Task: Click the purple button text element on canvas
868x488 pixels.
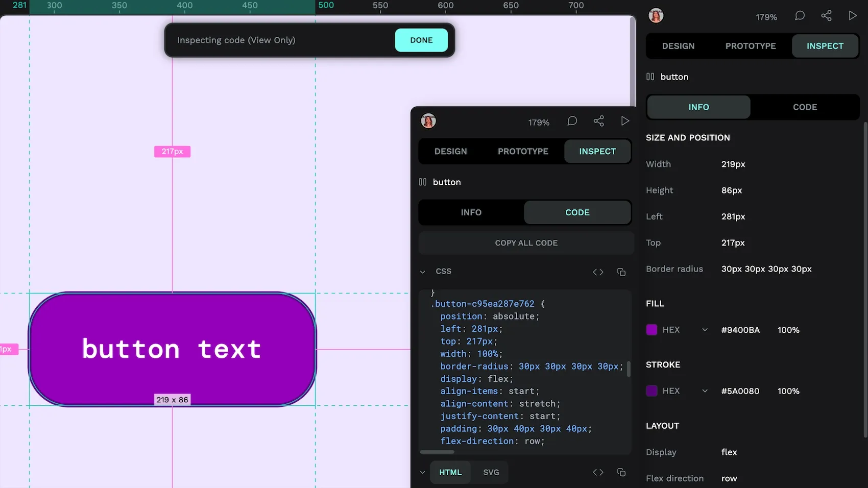Action: tap(172, 349)
